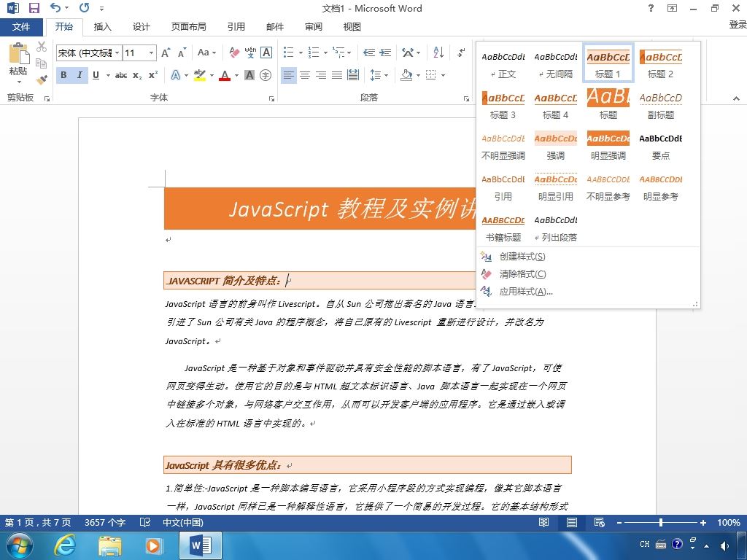The height and width of the screenshot is (560, 747).
Task: Undo the last action
Action: coord(55,7)
